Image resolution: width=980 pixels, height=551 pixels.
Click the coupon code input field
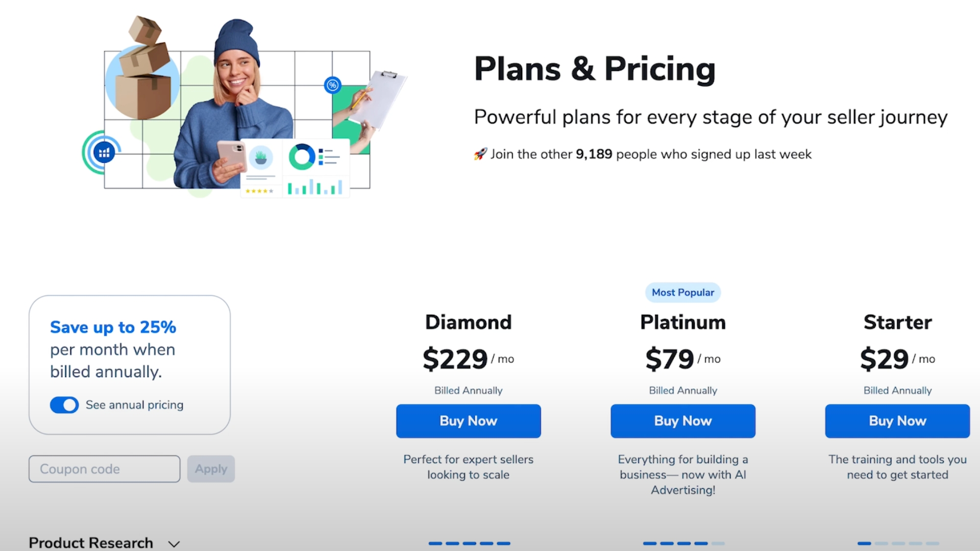(104, 469)
